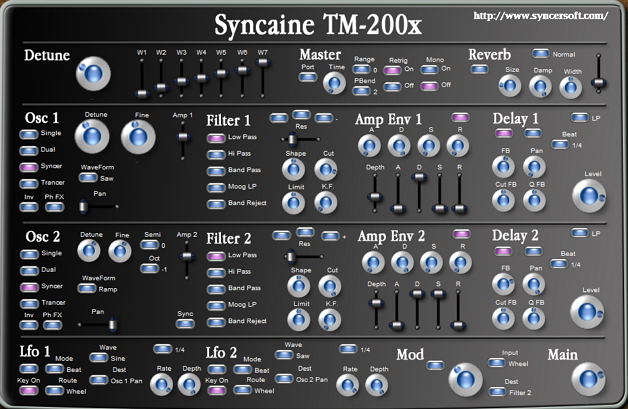
Task: Toggle the Master Port button
Action: [308, 77]
